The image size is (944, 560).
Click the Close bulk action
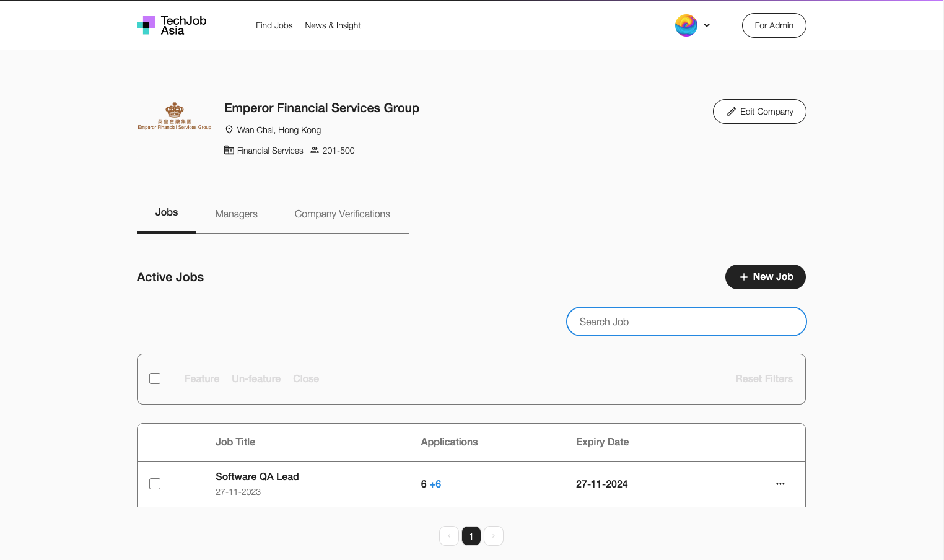click(306, 378)
